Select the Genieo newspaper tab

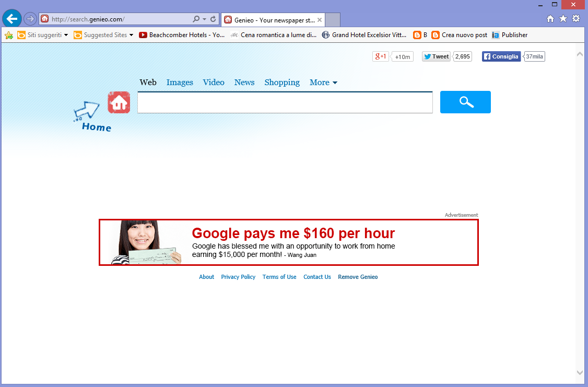coord(273,20)
